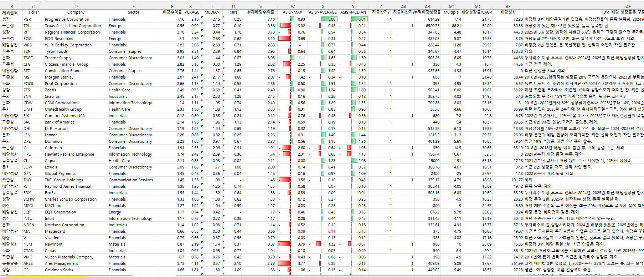This screenshot has width=644, height=277.
Task: Click the 65.16 CAGR value in Cigna's row
Action: [x=477, y=161]
